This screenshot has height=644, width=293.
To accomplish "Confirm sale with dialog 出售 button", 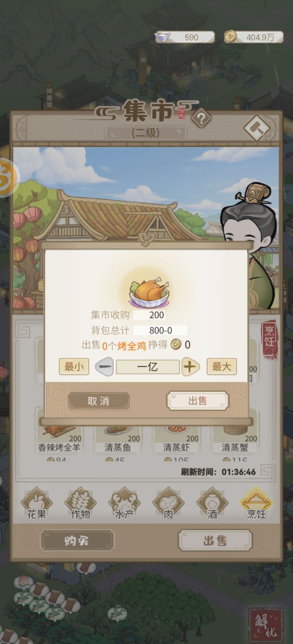I will 197,401.
